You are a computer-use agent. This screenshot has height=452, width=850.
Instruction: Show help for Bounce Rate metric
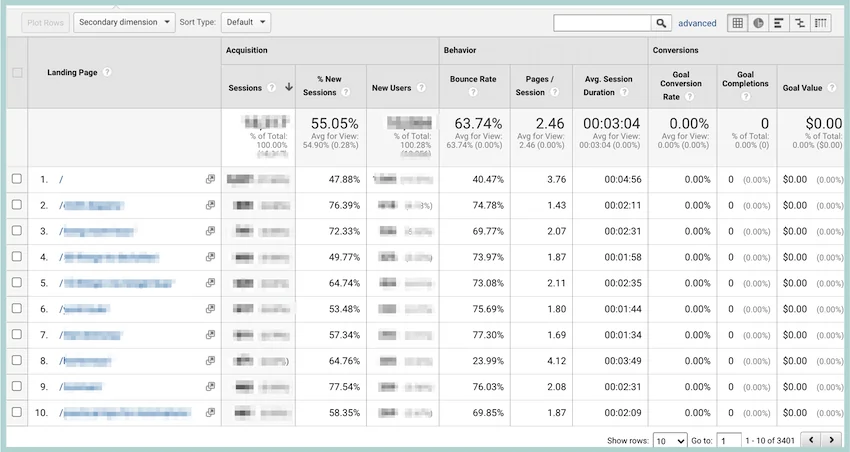[473, 92]
